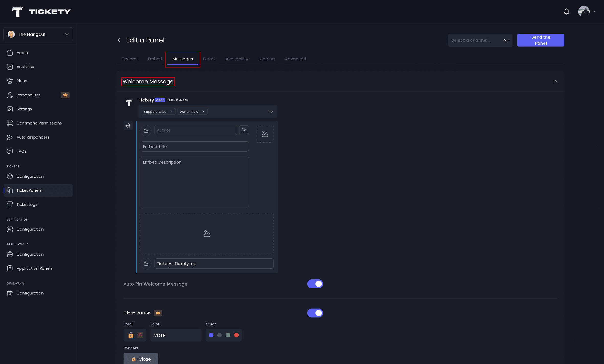Disable Auto Pin Welcome Message
The width and height of the screenshot is (604, 364).
315,284
